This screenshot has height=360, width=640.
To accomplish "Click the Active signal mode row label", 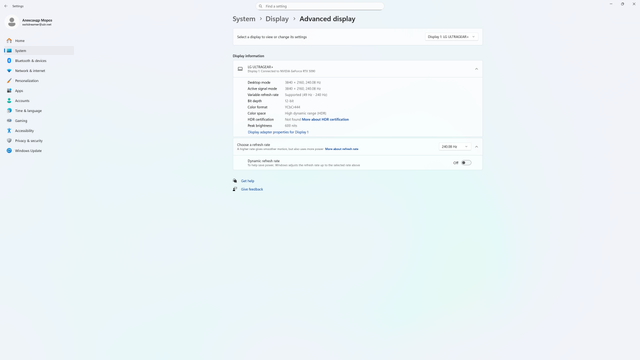I will [262, 89].
